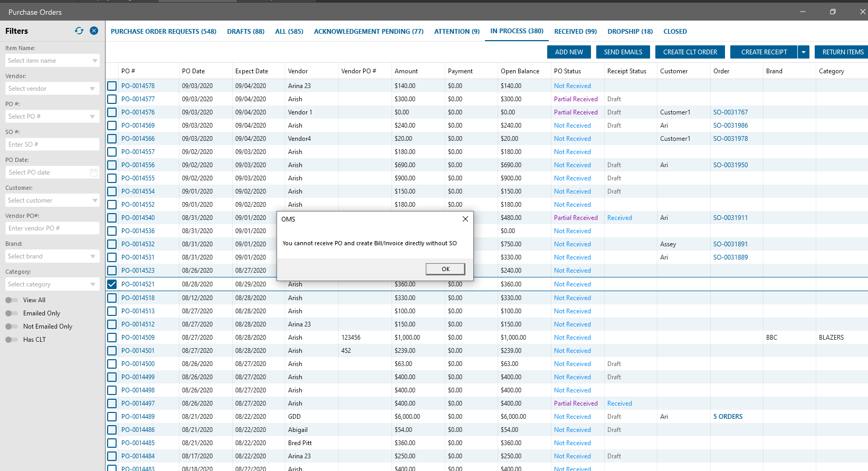Sort by the PO Status column header
The height and width of the screenshot is (471, 868).
click(568, 71)
